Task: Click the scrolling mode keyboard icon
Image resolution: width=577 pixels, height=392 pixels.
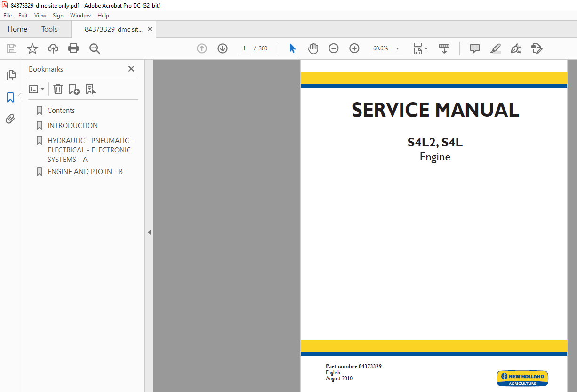Action: click(x=444, y=48)
